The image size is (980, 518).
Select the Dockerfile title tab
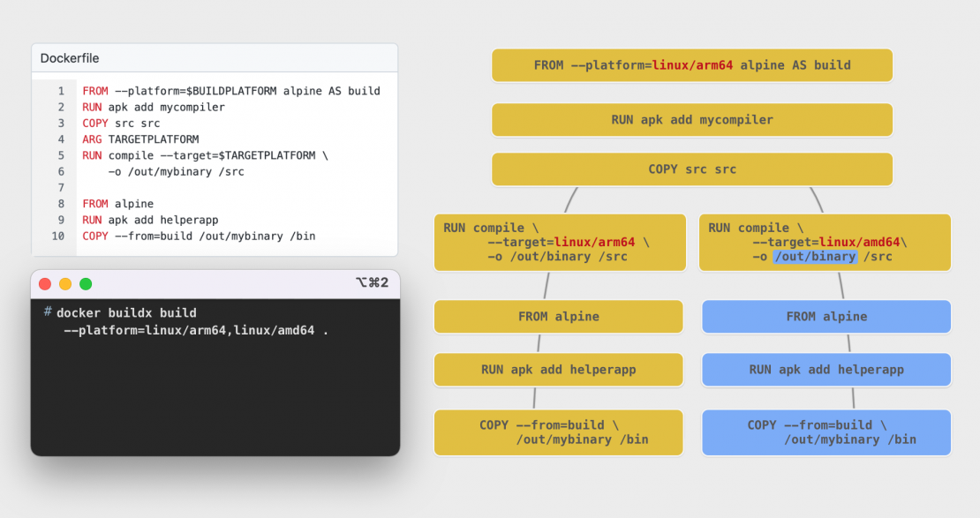click(x=70, y=58)
